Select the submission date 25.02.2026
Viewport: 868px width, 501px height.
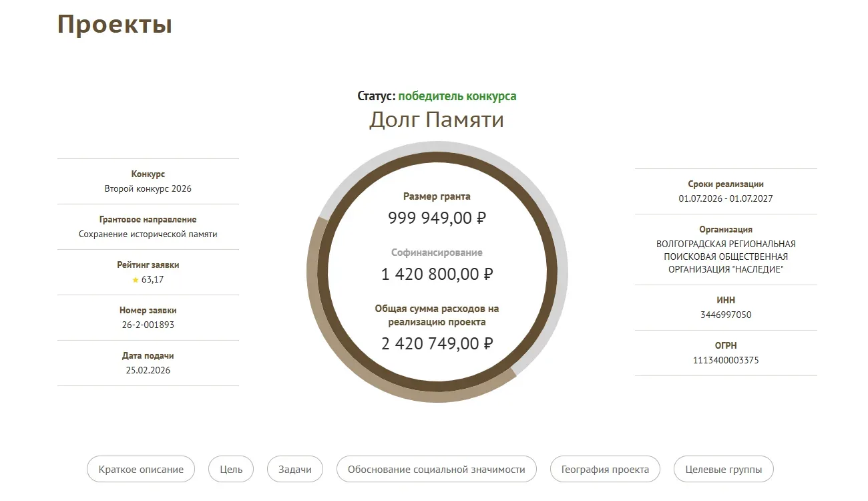[x=148, y=371]
